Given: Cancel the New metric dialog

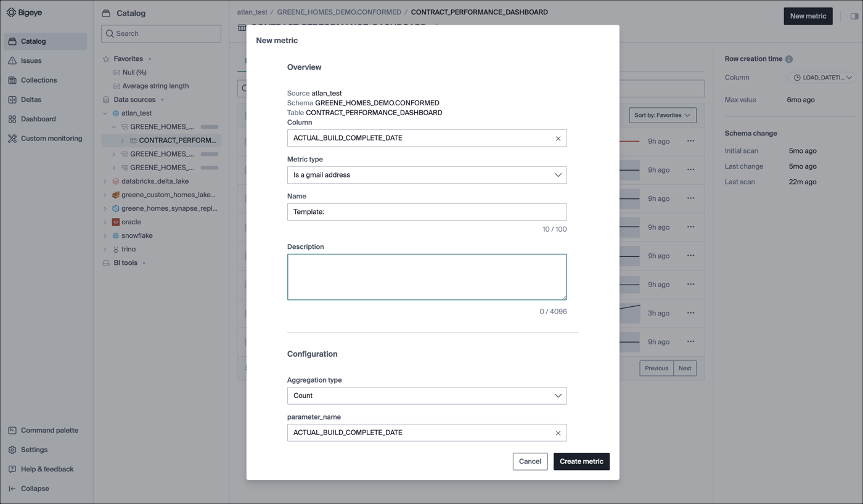Looking at the screenshot, I should pos(530,461).
